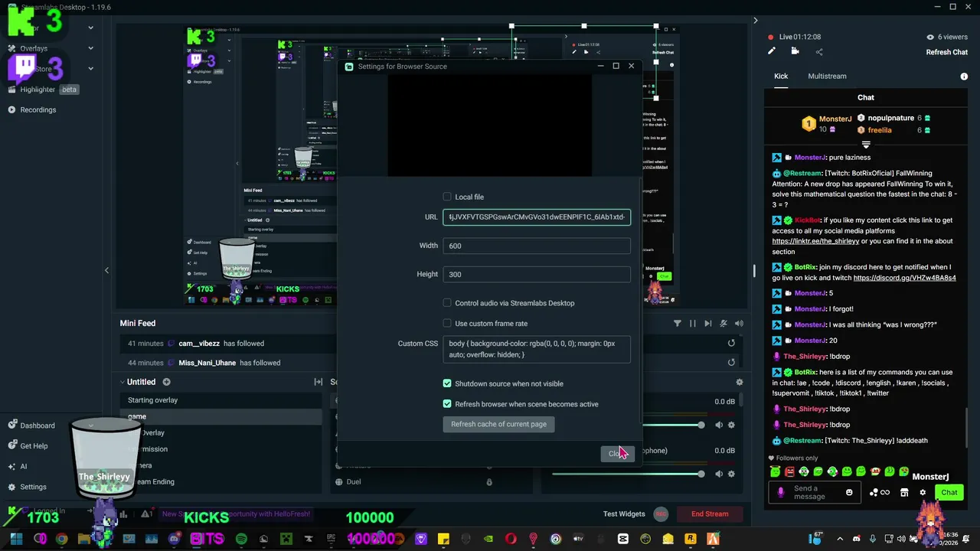Viewport: 980px width, 551px height.
Task: Uncheck Refresh browser when scene becomes active
Action: click(447, 404)
